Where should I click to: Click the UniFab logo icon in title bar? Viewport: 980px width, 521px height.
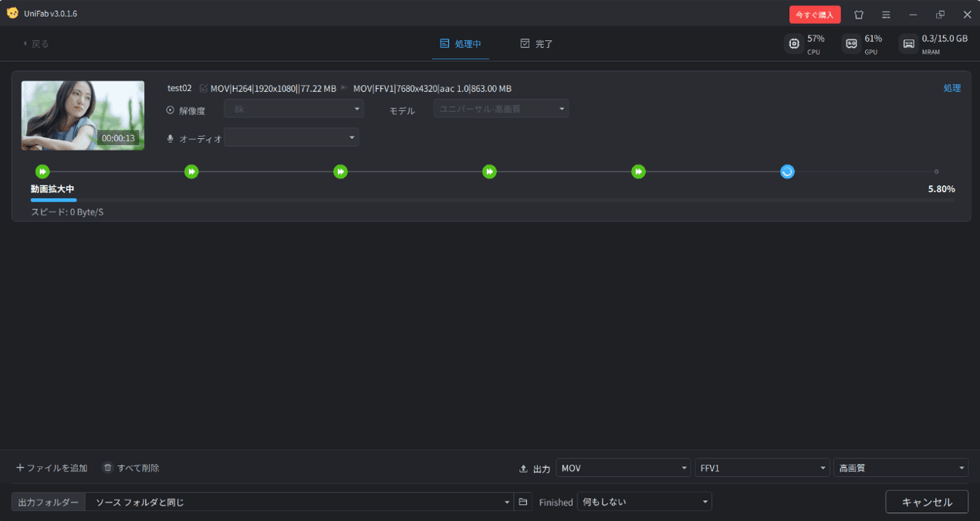click(12, 13)
